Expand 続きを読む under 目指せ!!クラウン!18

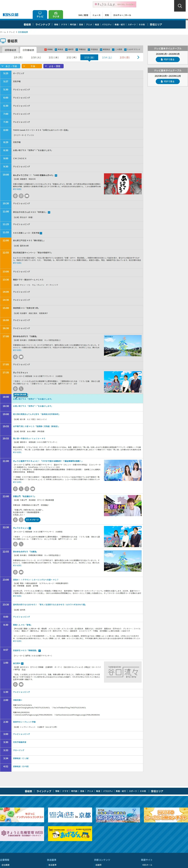pos(17,596)
